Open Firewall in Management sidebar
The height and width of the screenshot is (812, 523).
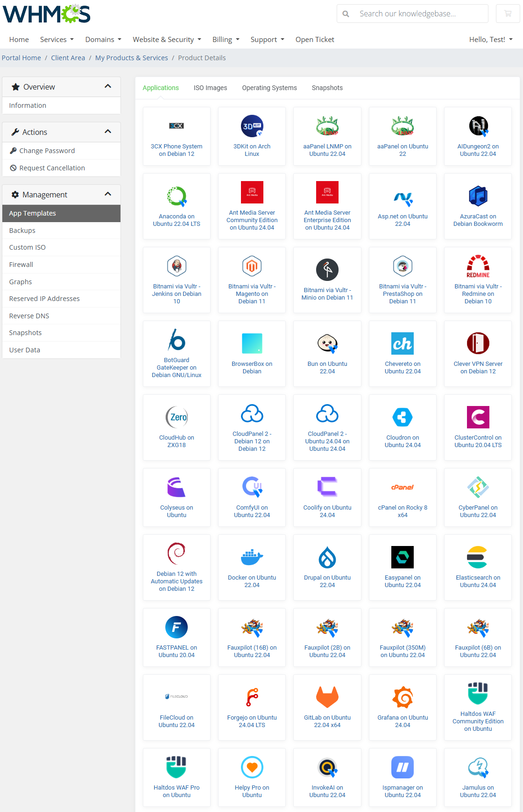tap(62, 265)
